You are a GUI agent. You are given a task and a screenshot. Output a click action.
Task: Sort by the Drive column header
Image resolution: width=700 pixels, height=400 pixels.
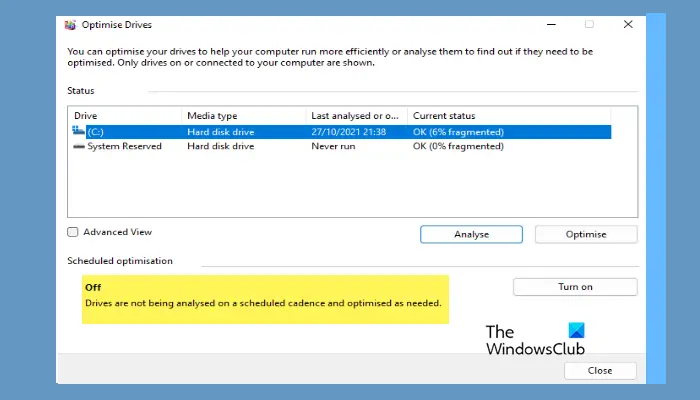(125, 116)
